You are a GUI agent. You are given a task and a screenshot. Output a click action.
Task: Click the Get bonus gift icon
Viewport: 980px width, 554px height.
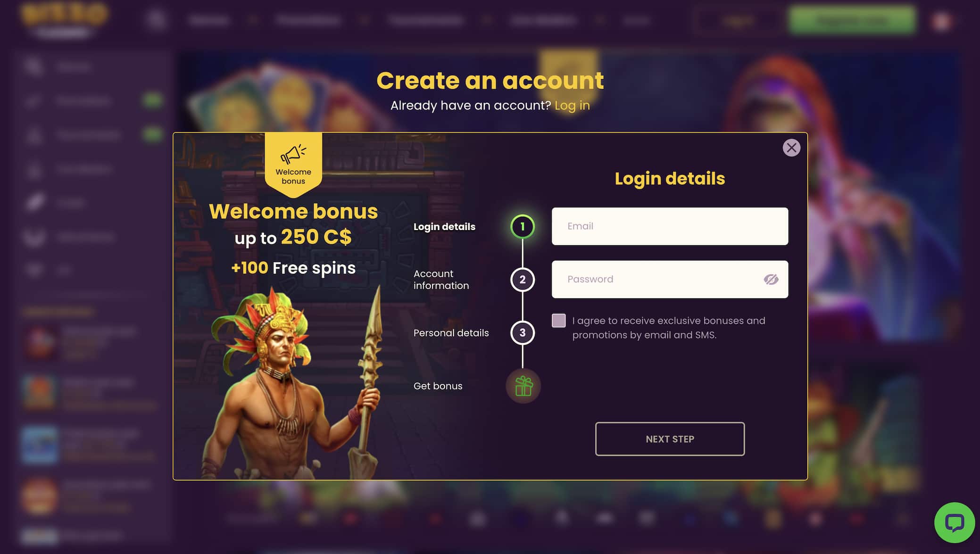pyautogui.click(x=523, y=386)
